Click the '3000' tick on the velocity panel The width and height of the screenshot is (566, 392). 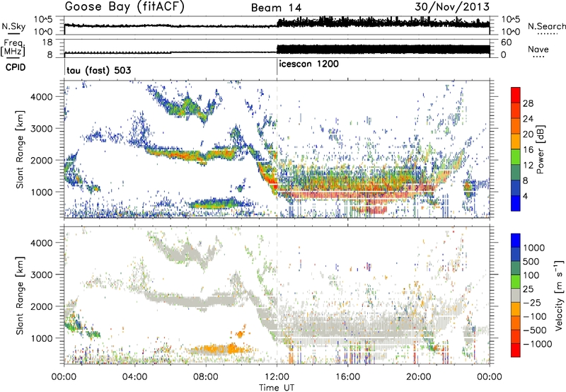[42, 275]
